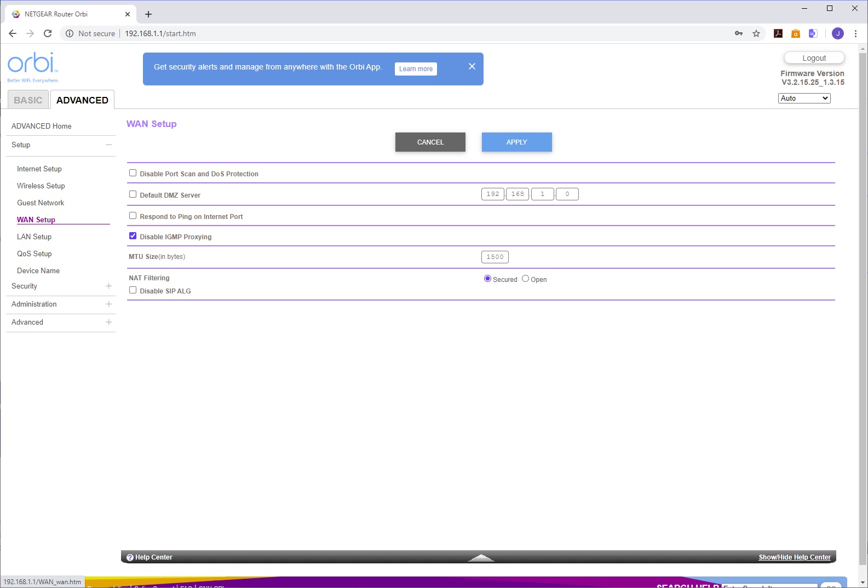The image size is (868, 588).
Task: Go back with the browser back arrow
Action: (13, 33)
